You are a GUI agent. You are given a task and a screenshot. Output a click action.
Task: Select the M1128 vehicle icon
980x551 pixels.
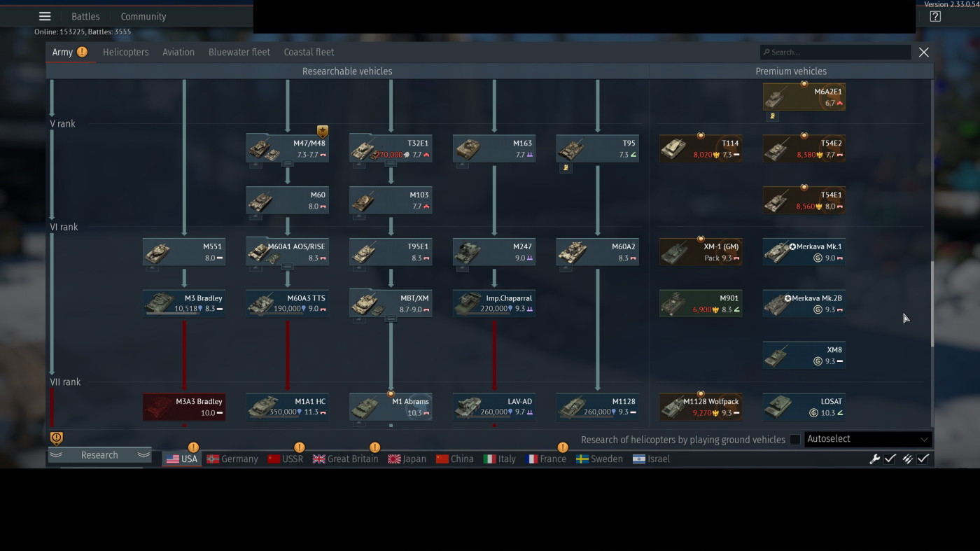click(572, 407)
